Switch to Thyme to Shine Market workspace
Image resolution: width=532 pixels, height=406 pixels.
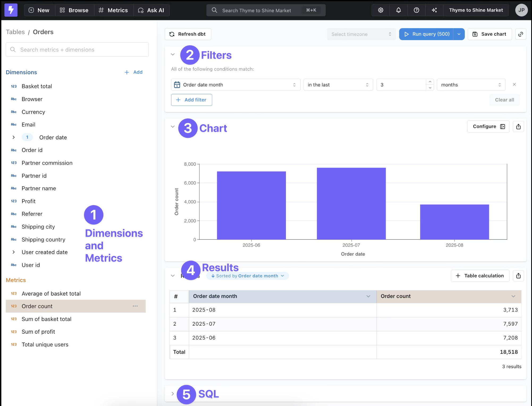476,10
